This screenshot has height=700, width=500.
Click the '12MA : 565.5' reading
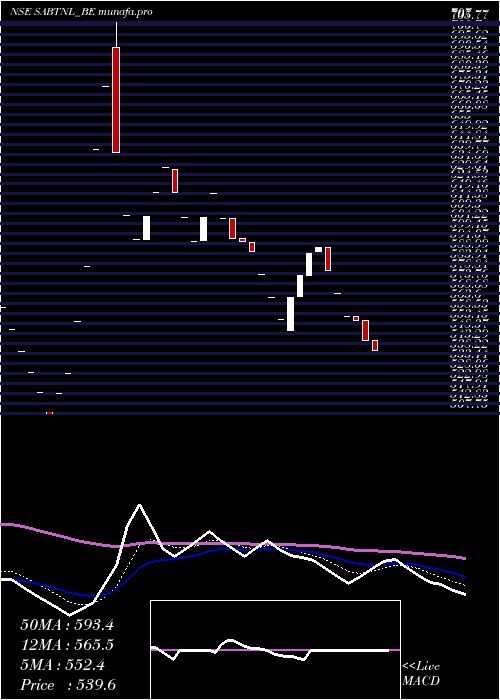(x=67, y=645)
